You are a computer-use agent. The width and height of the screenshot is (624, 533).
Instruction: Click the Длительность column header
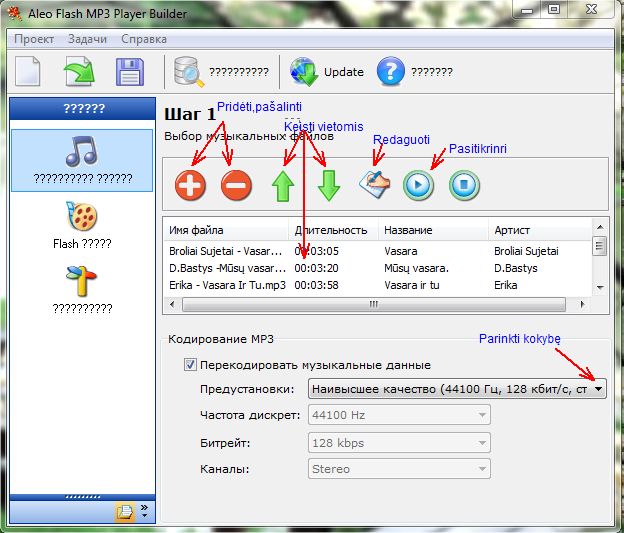tap(331, 230)
